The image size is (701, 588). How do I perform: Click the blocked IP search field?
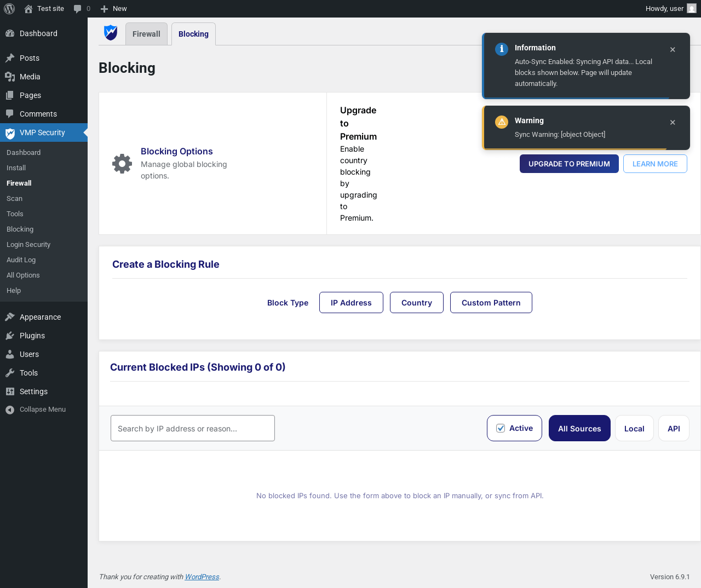[193, 428]
